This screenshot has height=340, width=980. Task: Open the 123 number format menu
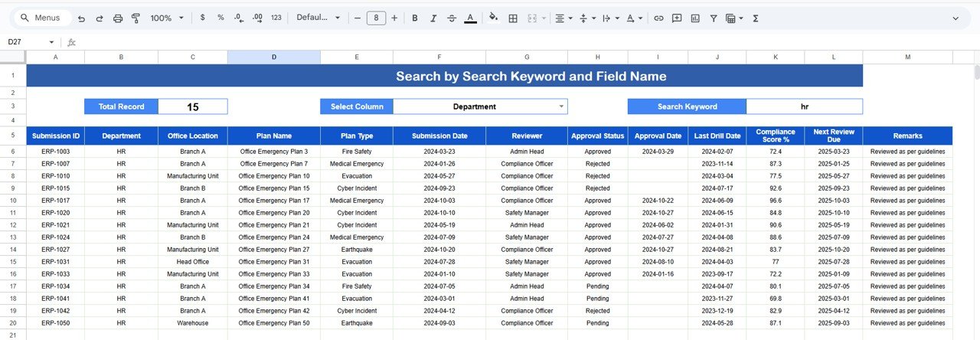coord(276,18)
